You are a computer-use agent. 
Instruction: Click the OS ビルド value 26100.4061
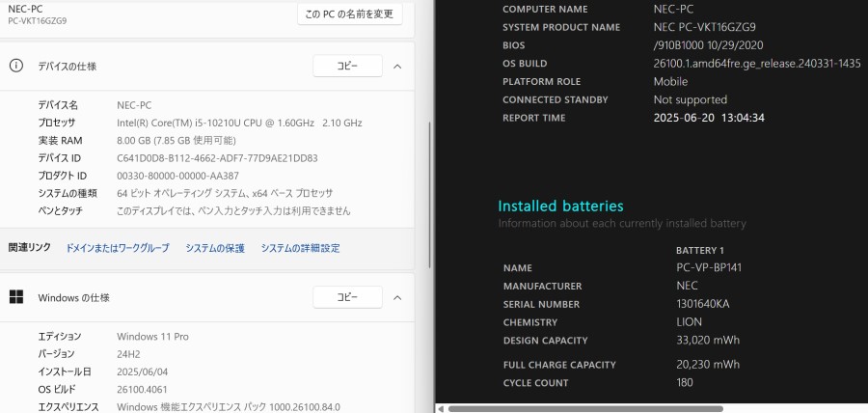142,389
